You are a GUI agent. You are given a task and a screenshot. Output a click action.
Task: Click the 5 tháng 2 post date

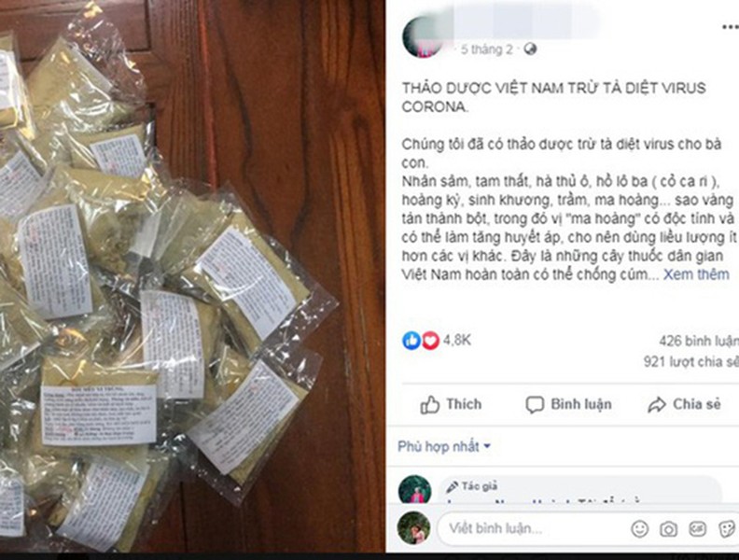point(487,49)
